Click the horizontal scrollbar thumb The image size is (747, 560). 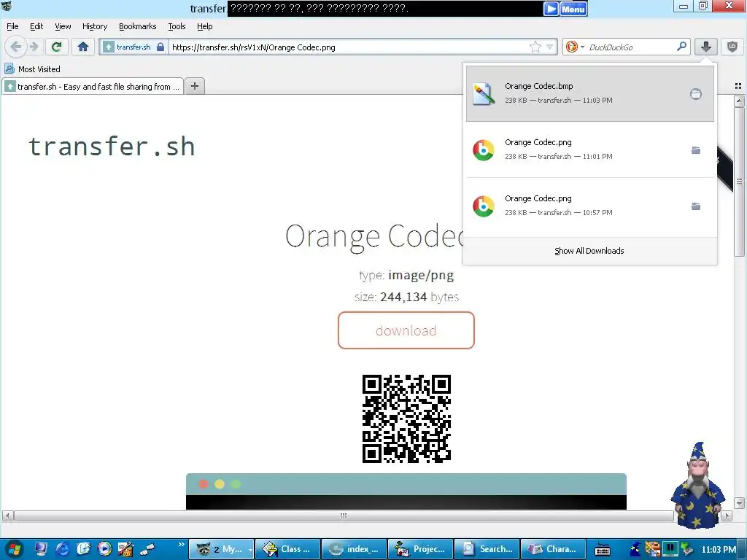pos(344,516)
